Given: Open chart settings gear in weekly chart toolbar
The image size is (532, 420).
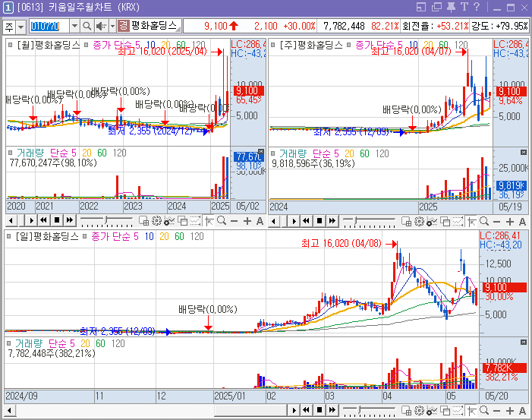Looking at the screenshot, I should pos(420,222).
